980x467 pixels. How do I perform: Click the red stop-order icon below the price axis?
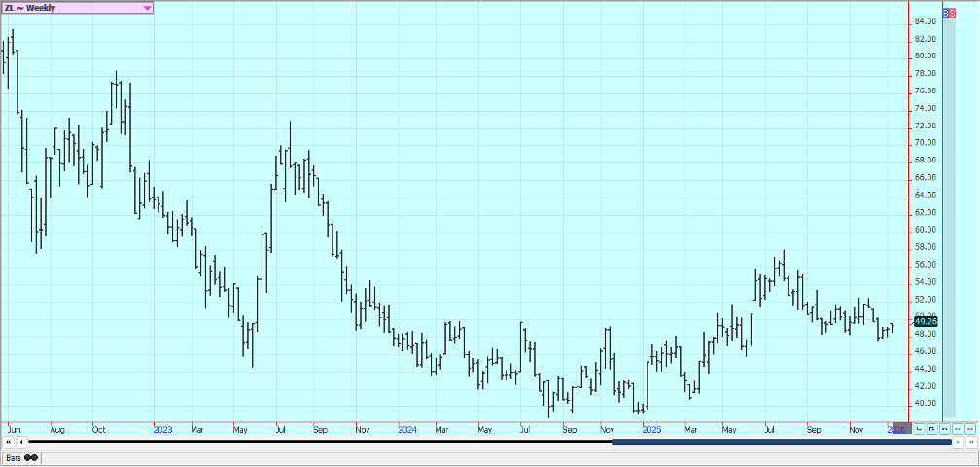point(919,428)
